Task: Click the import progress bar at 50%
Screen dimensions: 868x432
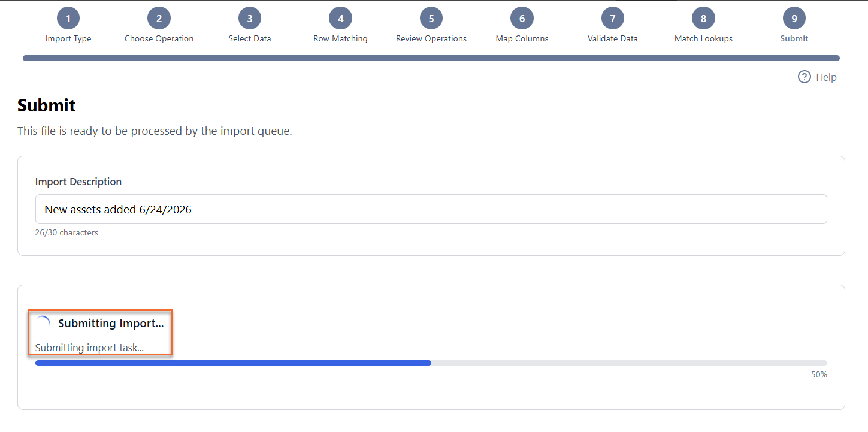Action: (x=431, y=363)
